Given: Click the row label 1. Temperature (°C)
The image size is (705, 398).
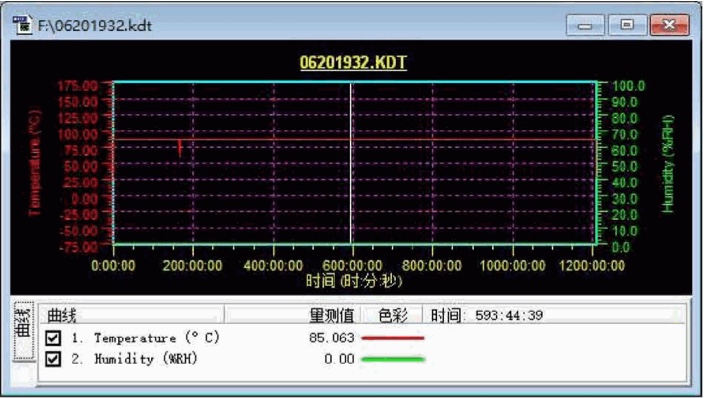Looking at the screenshot, I should point(145,338).
